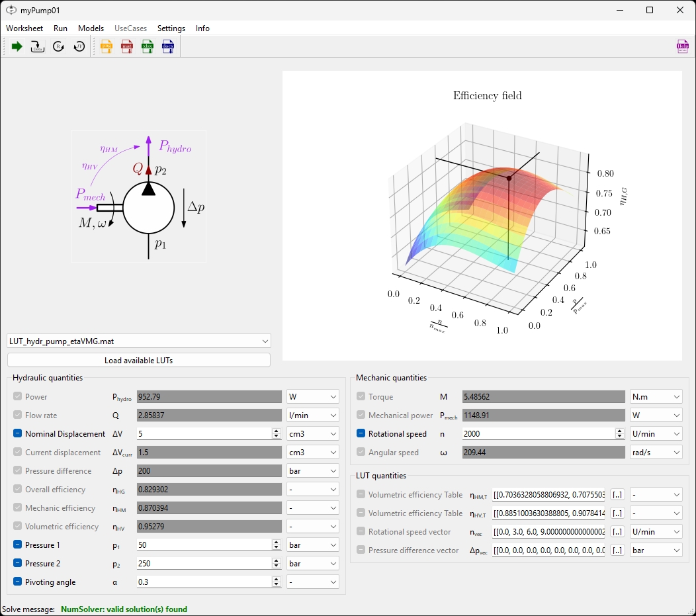
Task: Toggle the Pressure 1 checkbox
Action: [x=19, y=545]
